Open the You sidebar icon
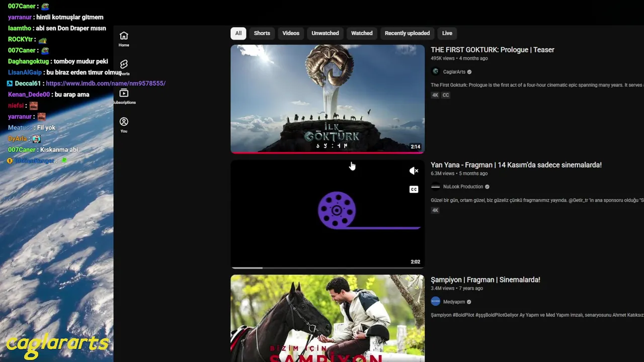This screenshot has width=644, height=362. 124,125
